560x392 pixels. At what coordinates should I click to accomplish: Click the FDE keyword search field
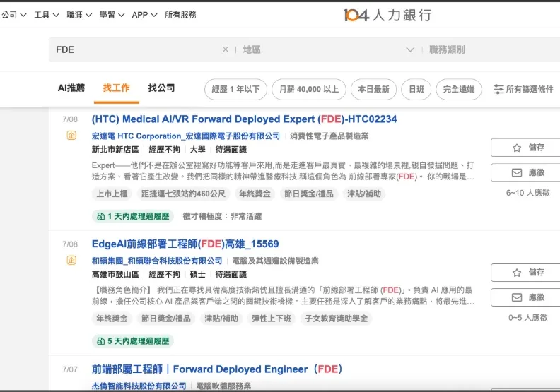click(137, 49)
